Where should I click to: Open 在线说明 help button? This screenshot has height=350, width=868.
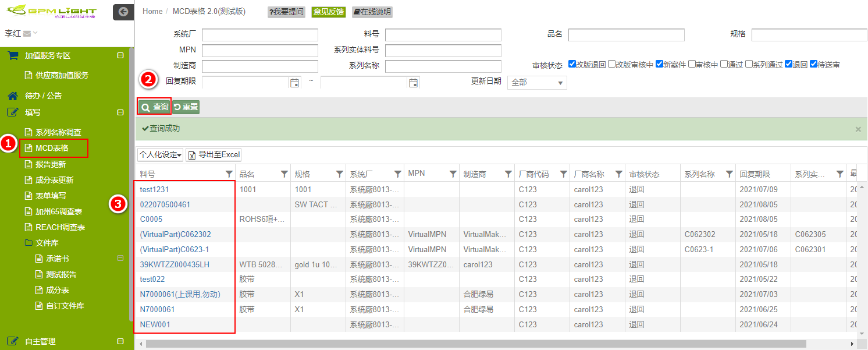click(x=372, y=12)
